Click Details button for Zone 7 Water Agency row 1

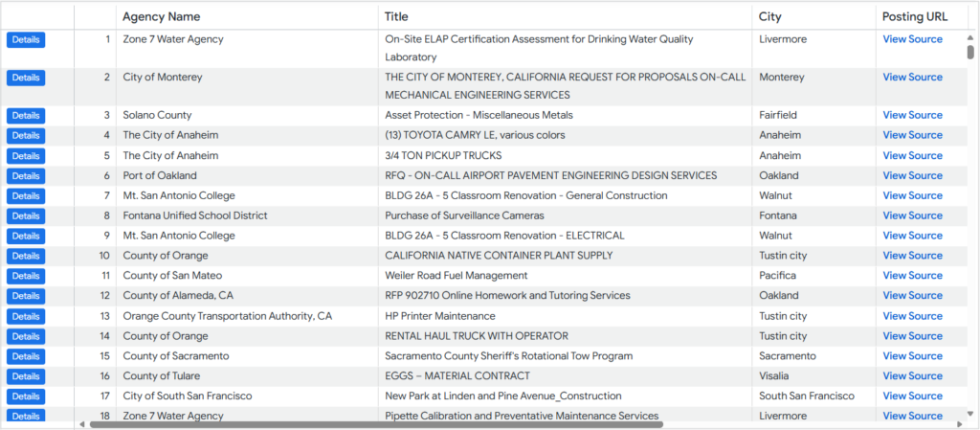(x=26, y=39)
